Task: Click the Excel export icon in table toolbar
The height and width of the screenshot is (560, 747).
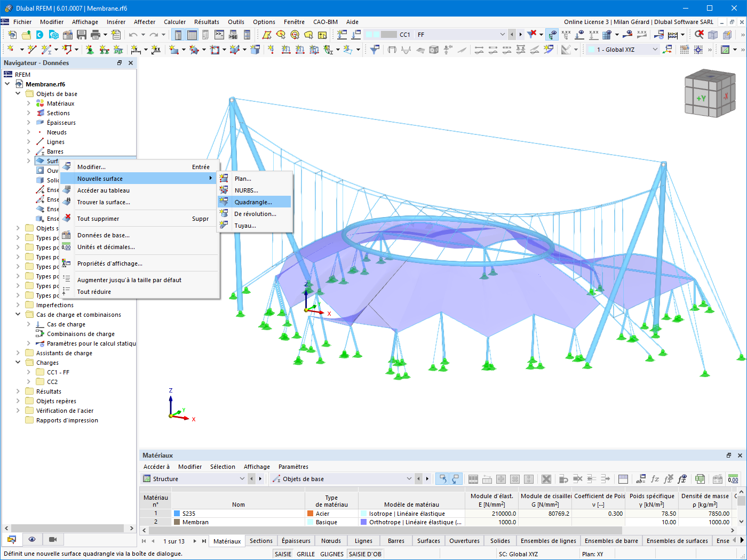Action: pos(700,479)
